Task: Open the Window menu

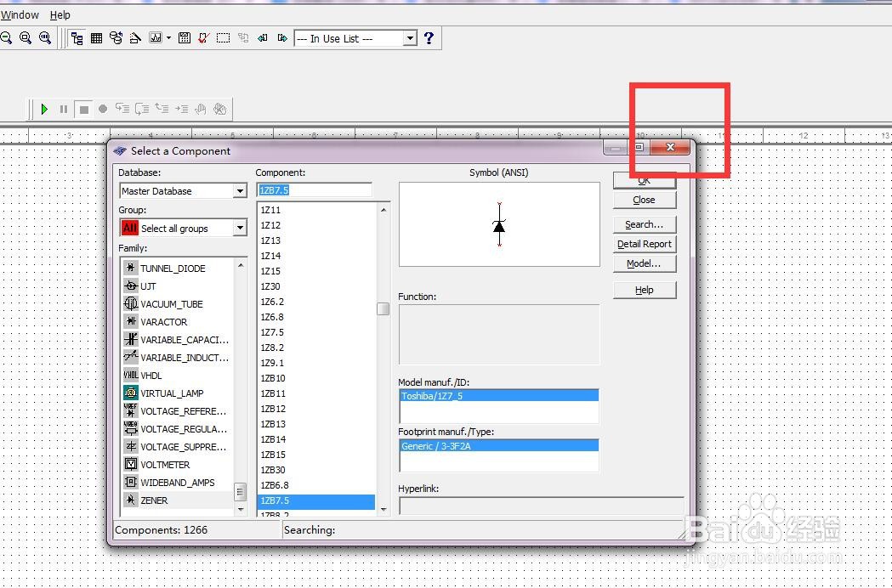Action: pyautogui.click(x=20, y=15)
